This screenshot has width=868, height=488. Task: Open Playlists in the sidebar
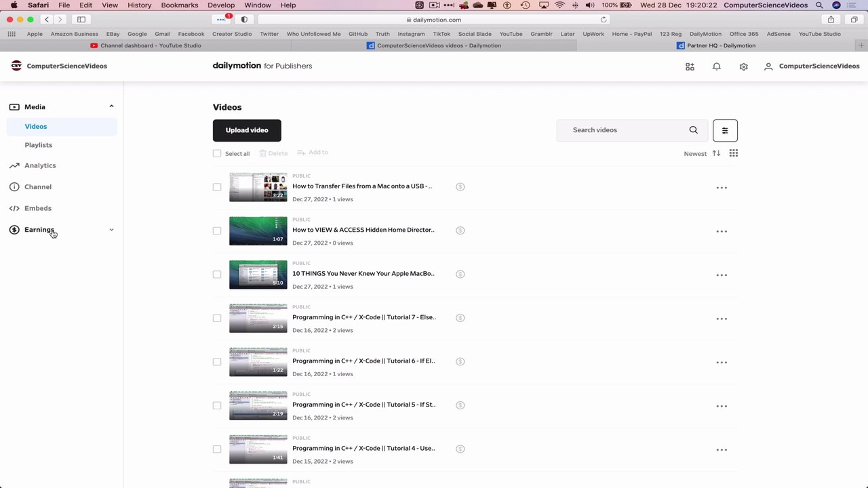(39, 145)
